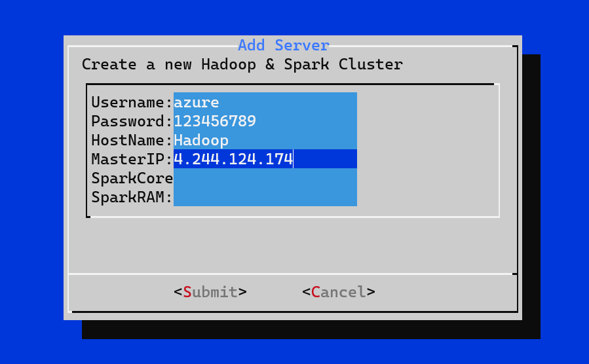Focus the HostName field showing Hadoop
This screenshot has height=364, width=589.
[x=265, y=140]
